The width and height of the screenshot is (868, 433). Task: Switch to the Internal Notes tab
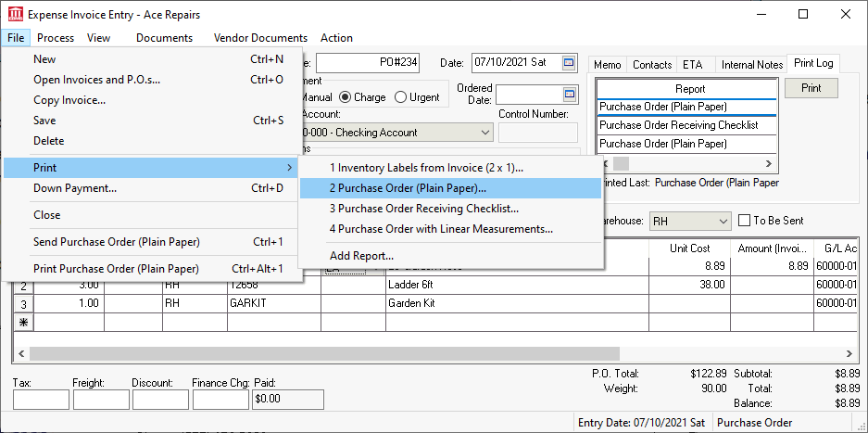click(x=752, y=65)
